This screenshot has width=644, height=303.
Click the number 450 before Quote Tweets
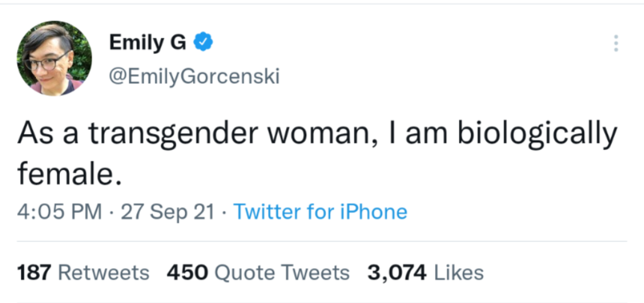pos(187,272)
